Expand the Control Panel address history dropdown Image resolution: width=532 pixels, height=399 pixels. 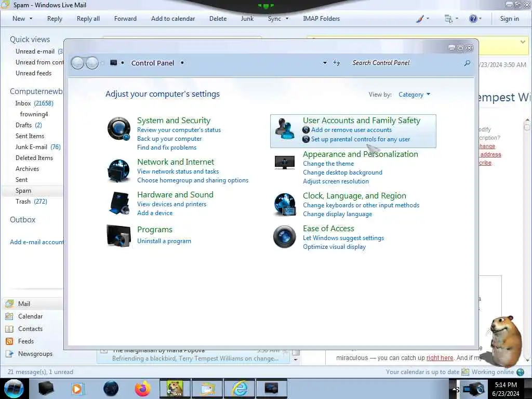[x=325, y=63]
